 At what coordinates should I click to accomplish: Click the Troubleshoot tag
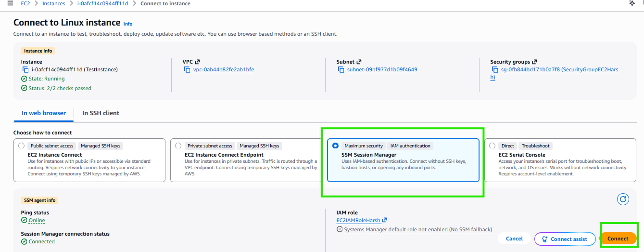pyautogui.click(x=535, y=146)
